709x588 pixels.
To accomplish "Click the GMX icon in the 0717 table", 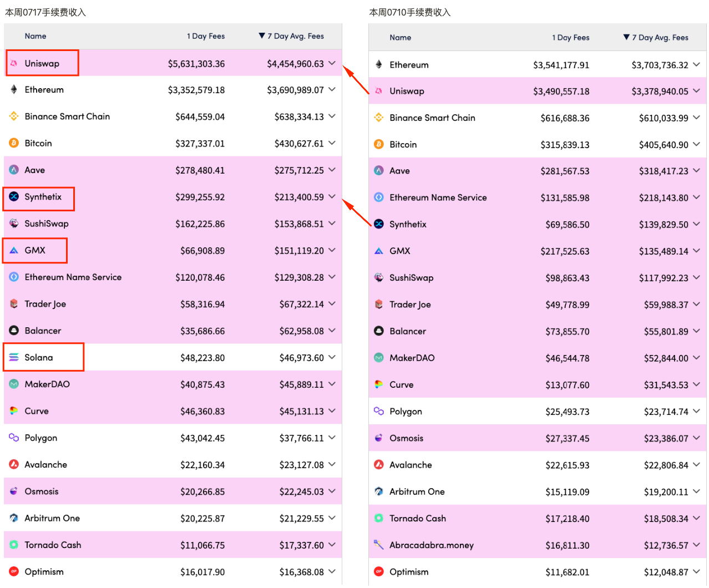I will coord(14,250).
